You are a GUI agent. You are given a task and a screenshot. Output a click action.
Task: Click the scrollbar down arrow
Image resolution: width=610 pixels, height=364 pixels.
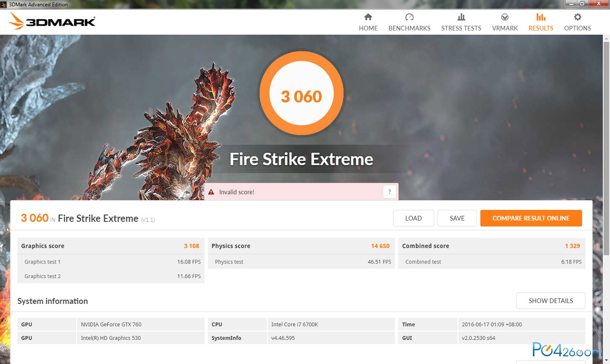pos(606,360)
